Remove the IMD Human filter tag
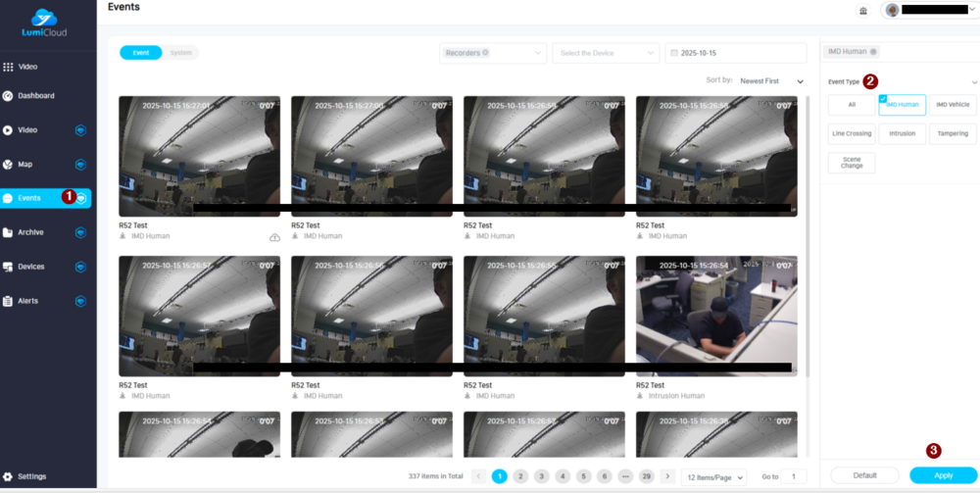Screen dimensions: 980x493 873,52
